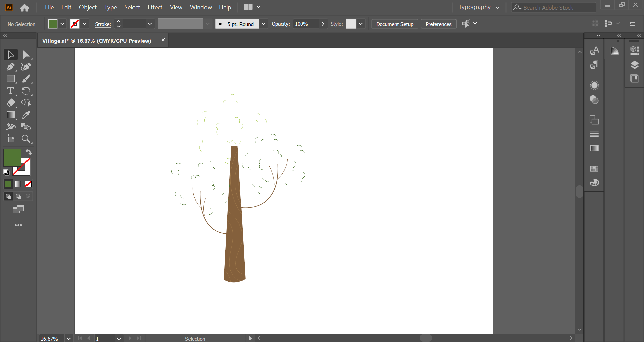Click green Fill swatch in toolbar

pos(12,158)
